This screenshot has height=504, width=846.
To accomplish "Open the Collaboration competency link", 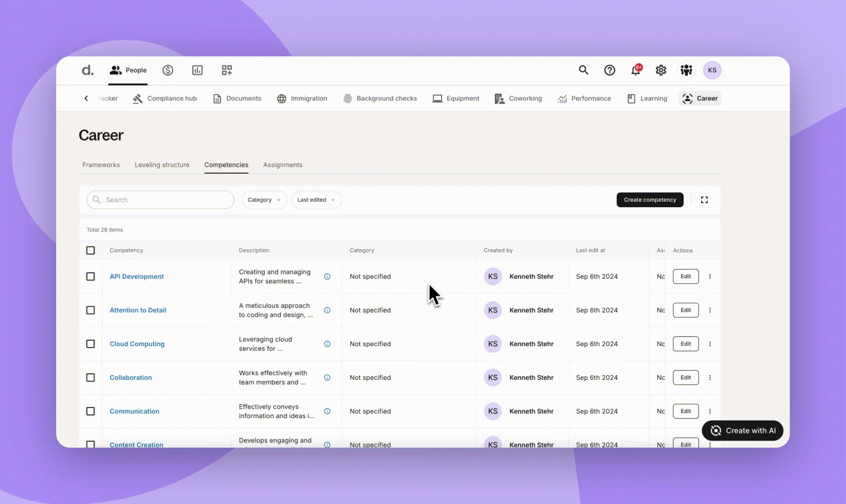I will pos(131,378).
